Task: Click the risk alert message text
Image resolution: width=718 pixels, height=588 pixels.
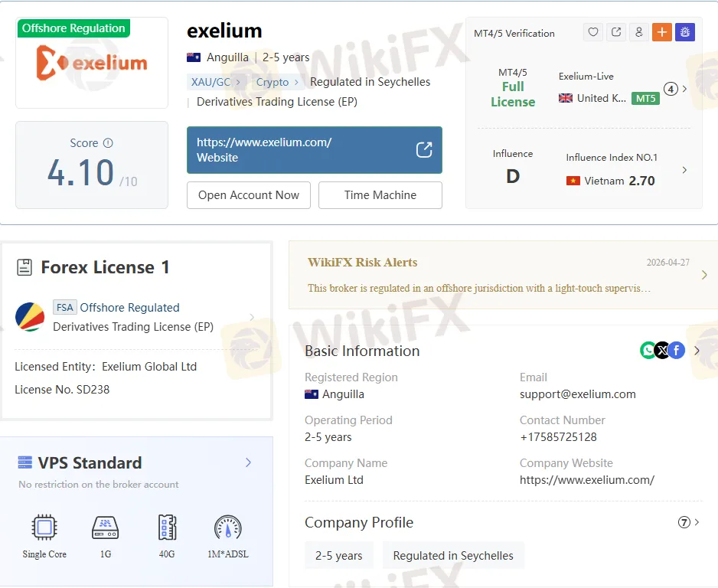Action: click(x=479, y=288)
